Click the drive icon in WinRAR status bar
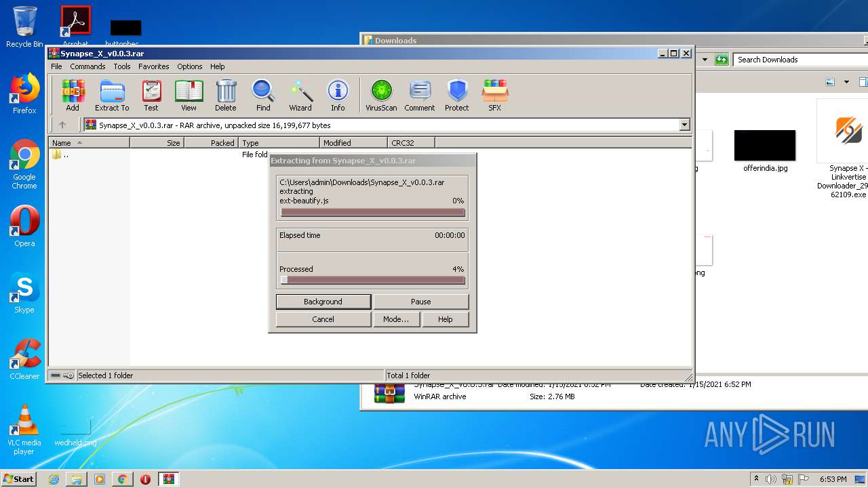 (56, 375)
